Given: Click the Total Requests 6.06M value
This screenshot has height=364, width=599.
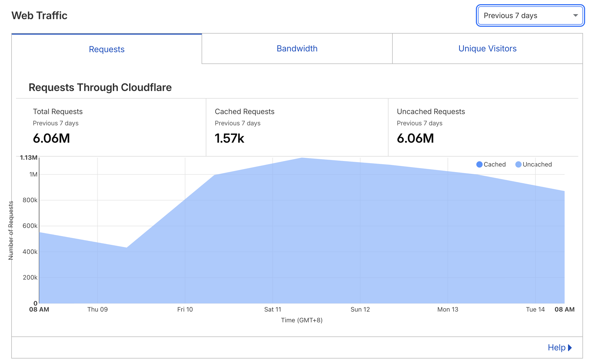Looking at the screenshot, I should pos(51,138).
